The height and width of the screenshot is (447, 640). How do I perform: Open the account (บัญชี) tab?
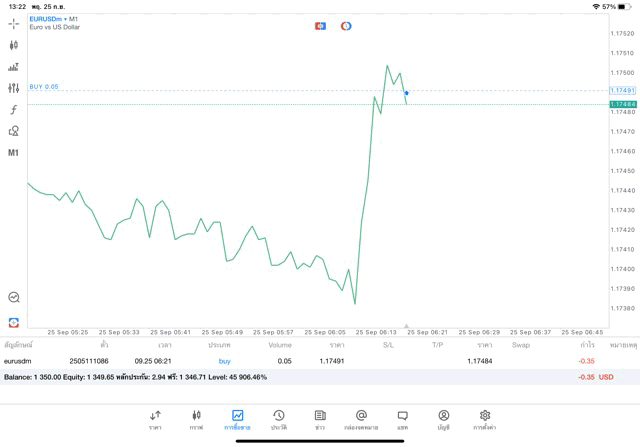[443, 419]
